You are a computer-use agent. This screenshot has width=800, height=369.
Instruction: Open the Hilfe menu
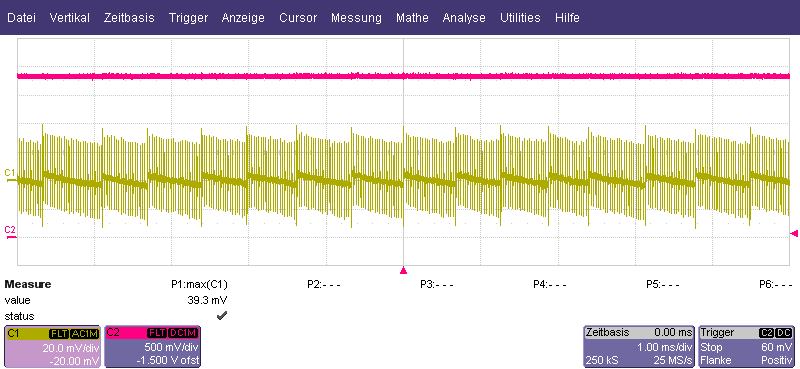[567, 18]
